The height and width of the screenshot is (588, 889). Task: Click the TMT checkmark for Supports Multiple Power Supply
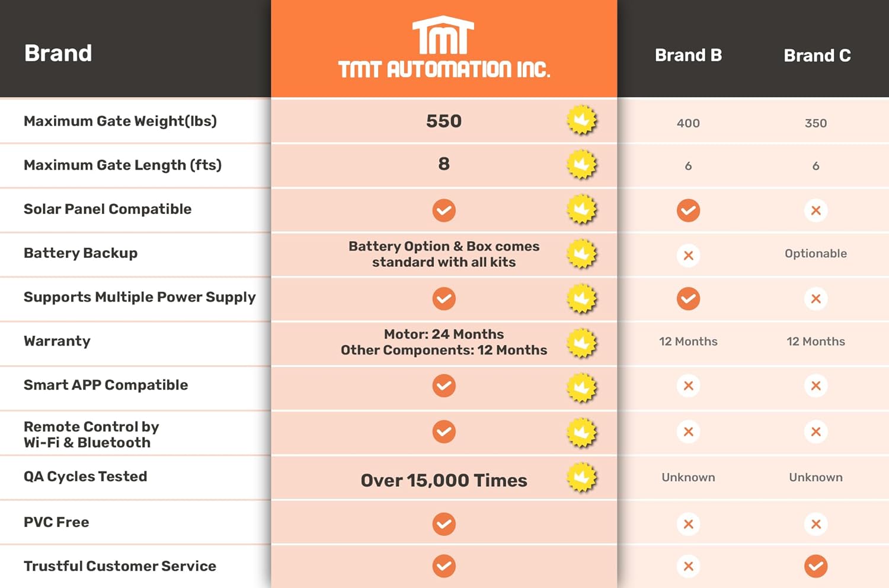pyautogui.click(x=444, y=299)
